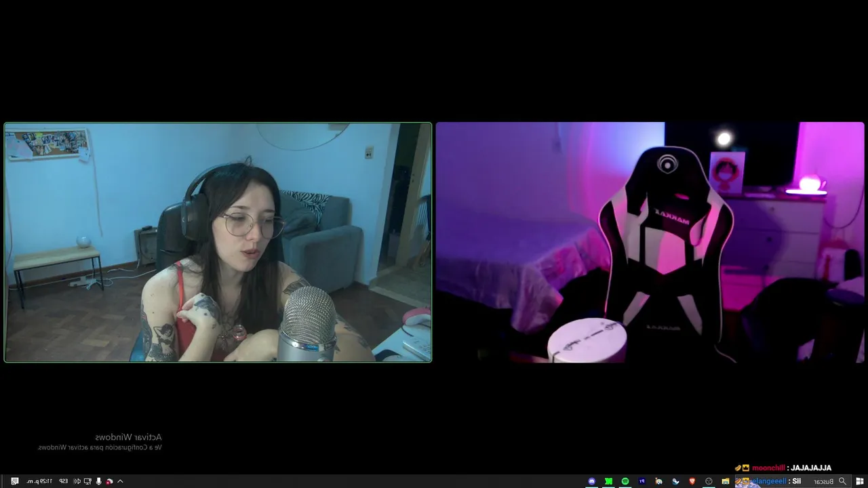Click the microphone tray icon

click(x=99, y=481)
